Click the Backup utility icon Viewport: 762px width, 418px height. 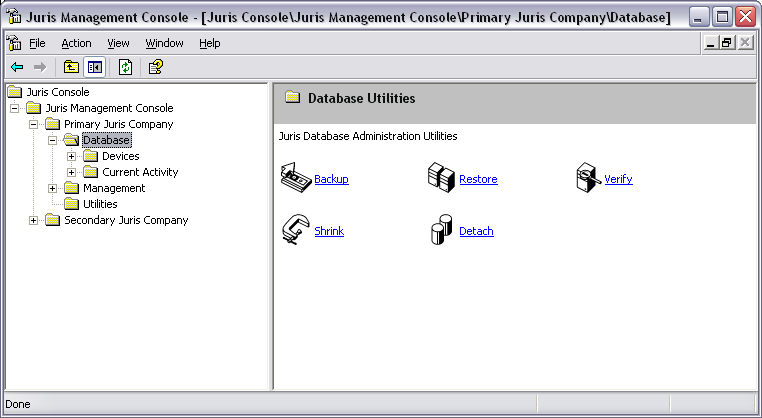[x=295, y=178]
